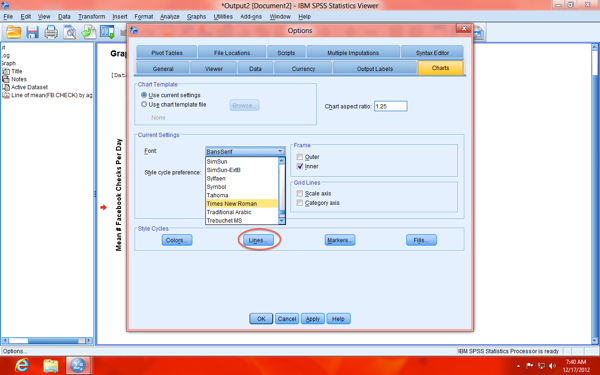The height and width of the screenshot is (375, 600).
Task: Switch to Viewer tab
Action: 214,68
